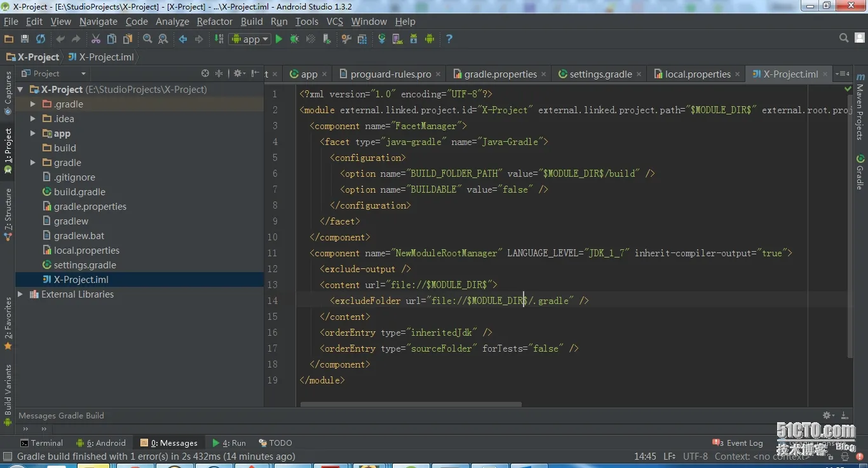Open Project Structure toolbar icon

362,39
